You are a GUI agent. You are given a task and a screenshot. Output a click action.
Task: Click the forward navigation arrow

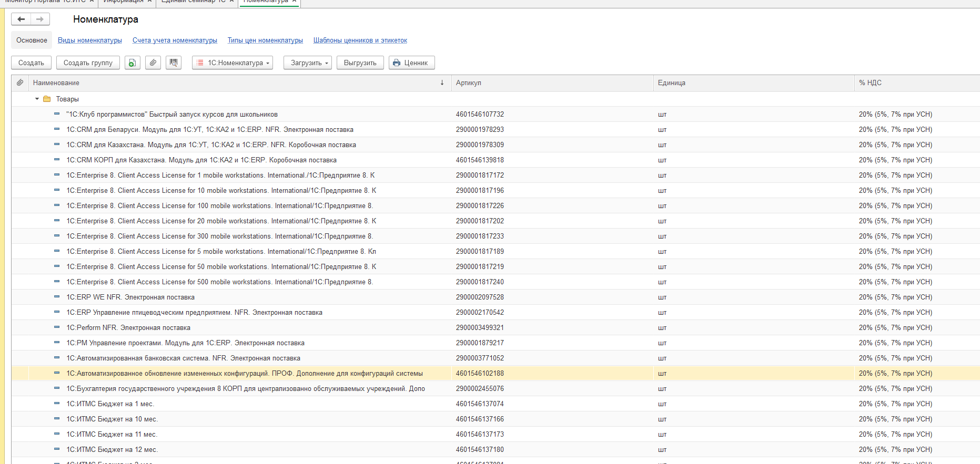click(x=40, y=19)
